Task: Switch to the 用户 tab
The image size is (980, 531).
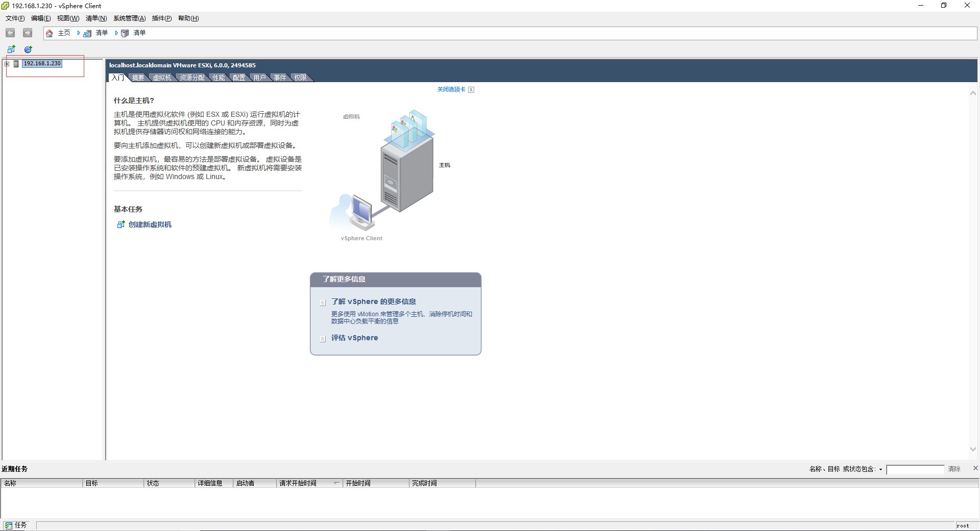Action: point(259,78)
